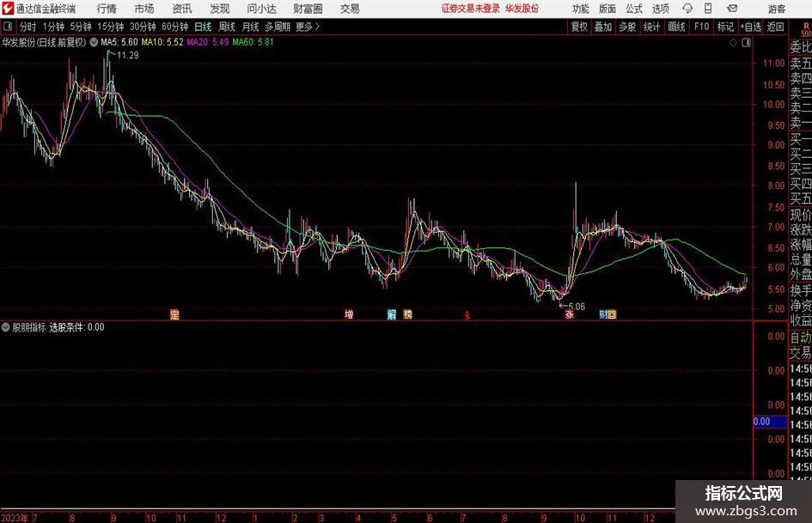Click the 叠加 overlay toolbar button
This screenshot has width=812, height=523.
click(x=603, y=27)
